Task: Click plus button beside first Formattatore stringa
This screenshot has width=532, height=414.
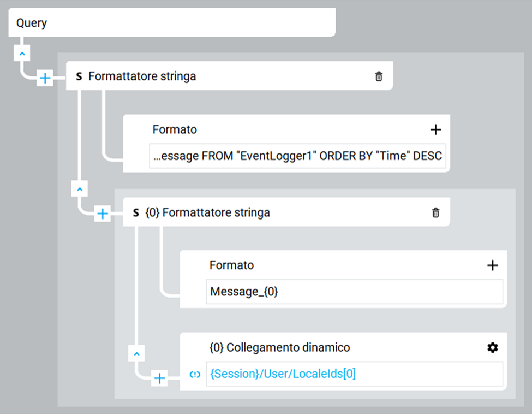Action: coord(45,79)
